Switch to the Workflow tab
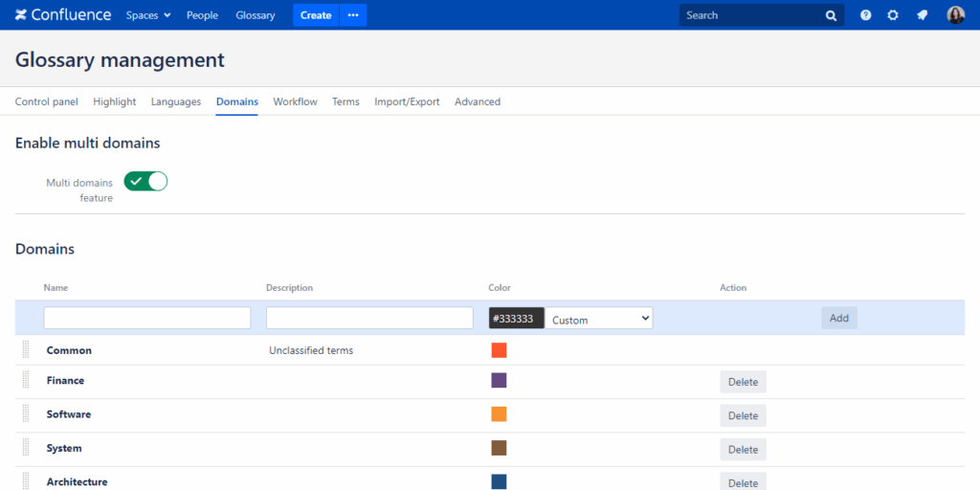 point(295,101)
